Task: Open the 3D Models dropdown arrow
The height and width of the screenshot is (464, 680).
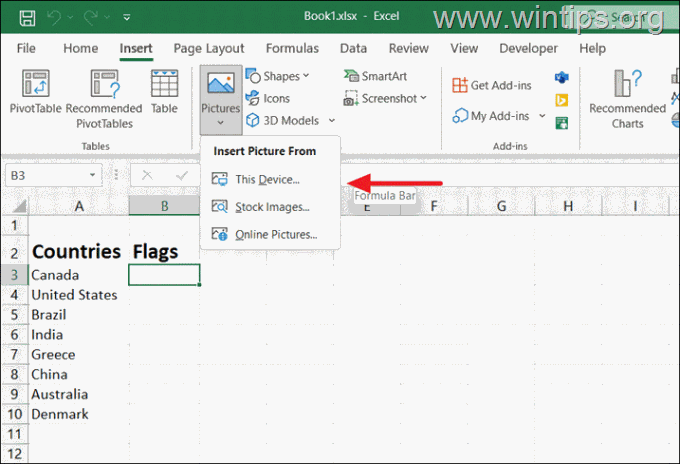Action: click(x=330, y=121)
